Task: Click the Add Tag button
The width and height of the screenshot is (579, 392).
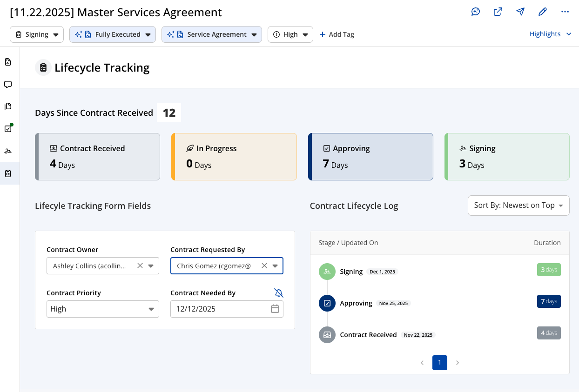Action: point(337,34)
